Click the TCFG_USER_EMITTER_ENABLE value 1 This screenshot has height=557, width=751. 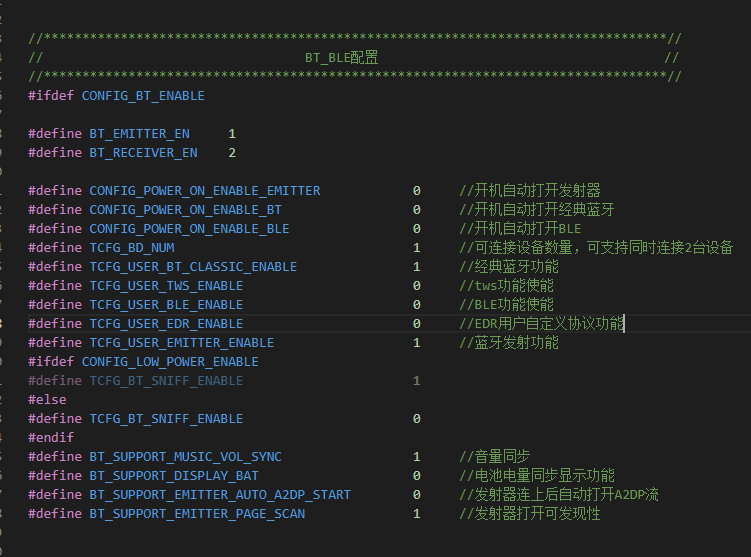pos(417,343)
